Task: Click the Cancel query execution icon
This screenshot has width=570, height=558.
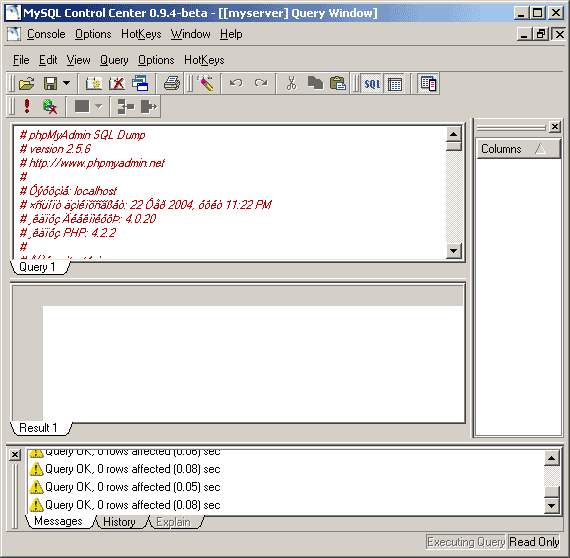Action: click(x=50, y=107)
